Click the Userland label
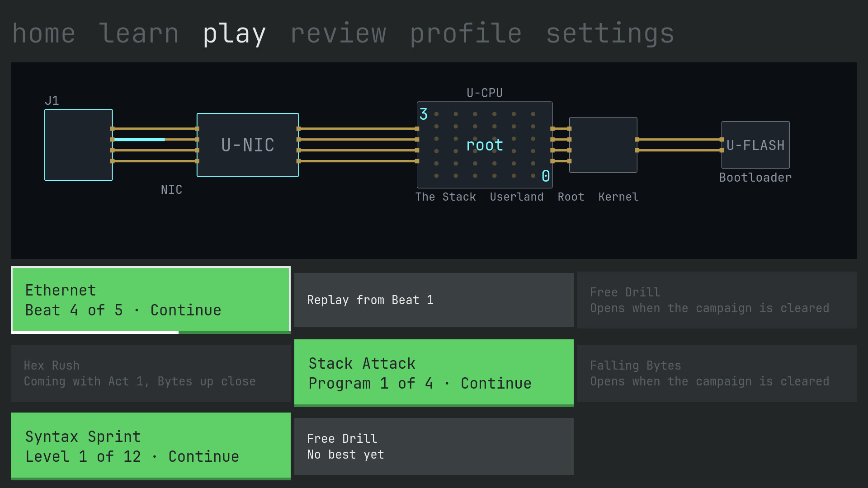The height and width of the screenshot is (488, 868). click(x=517, y=197)
